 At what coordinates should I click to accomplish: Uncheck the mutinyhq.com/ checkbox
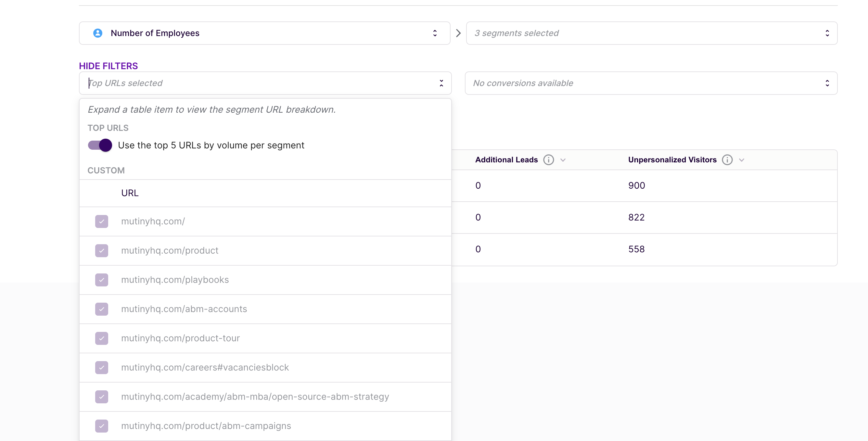pos(101,221)
